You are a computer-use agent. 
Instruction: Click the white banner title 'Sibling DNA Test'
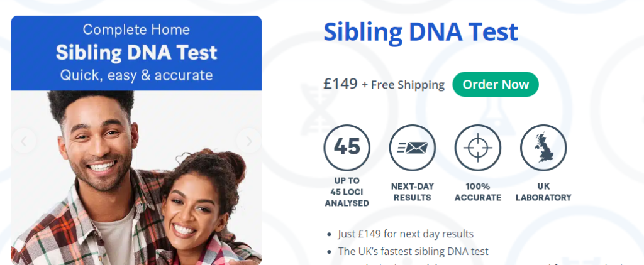(x=136, y=51)
